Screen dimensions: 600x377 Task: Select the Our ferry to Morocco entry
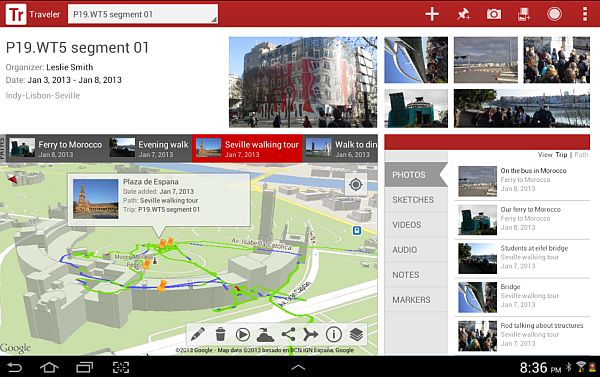click(x=523, y=219)
